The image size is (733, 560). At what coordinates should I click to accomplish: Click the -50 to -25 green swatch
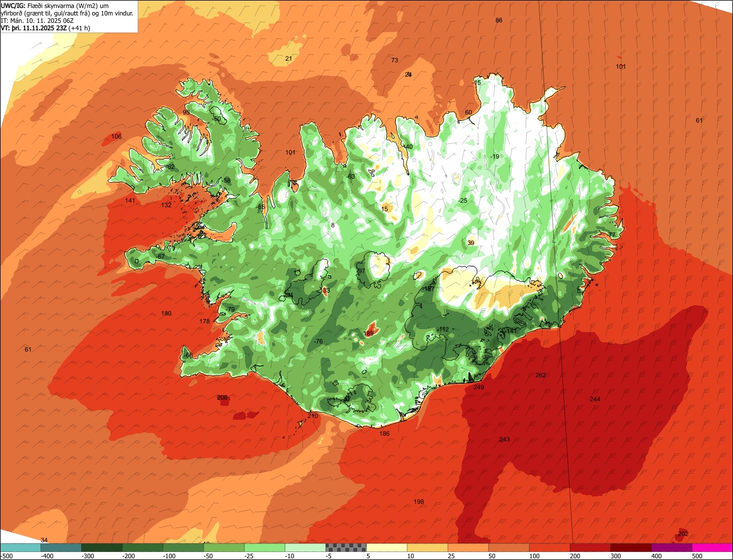point(224,547)
